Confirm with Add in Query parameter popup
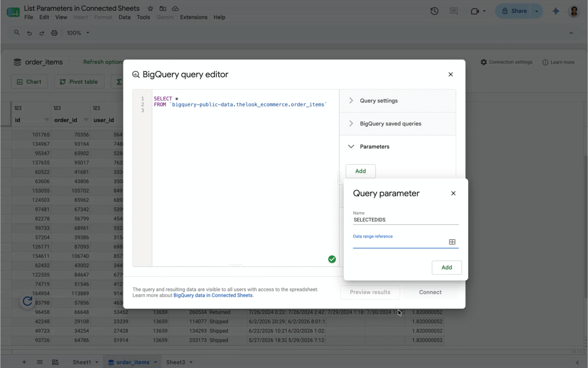 [447, 268]
